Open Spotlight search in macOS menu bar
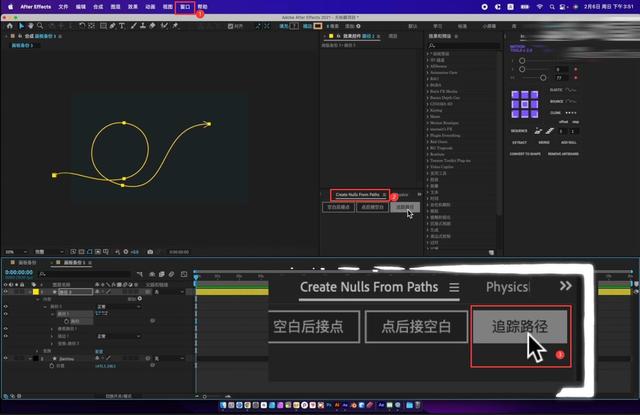640x415 pixels. coord(552,7)
